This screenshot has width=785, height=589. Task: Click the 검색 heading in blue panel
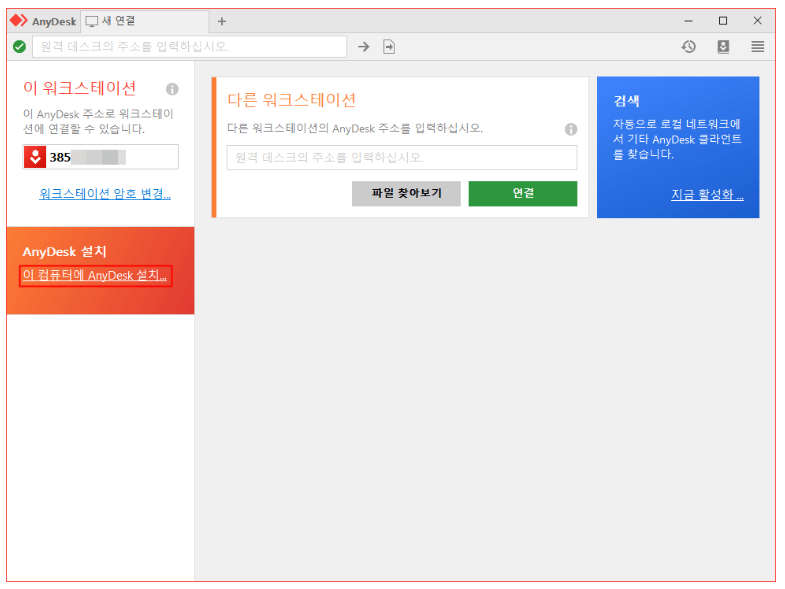pos(626,101)
